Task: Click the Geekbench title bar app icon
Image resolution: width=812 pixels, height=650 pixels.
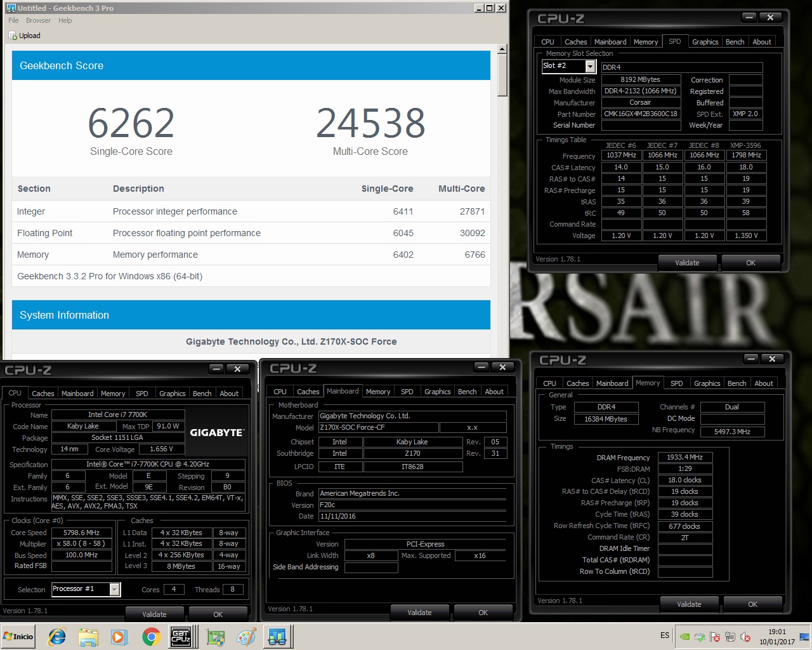Action: pyautogui.click(x=11, y=8)
